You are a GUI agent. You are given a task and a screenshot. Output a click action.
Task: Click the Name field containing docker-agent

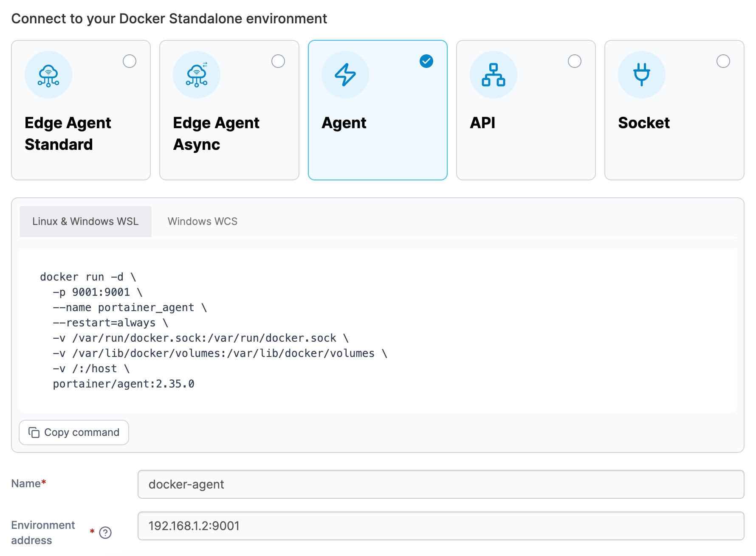440,484
